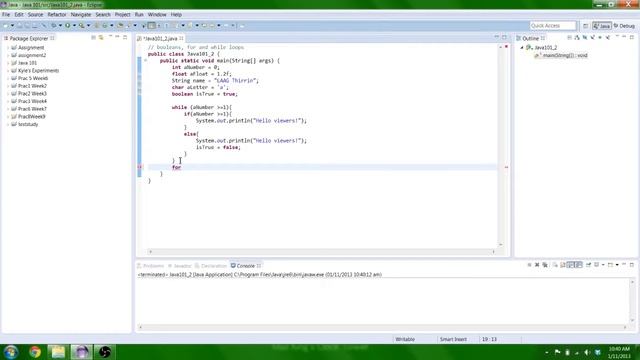Click the External Tools run icon
Viewport: 640px width, 360px height.
click(x=82, y=25)
